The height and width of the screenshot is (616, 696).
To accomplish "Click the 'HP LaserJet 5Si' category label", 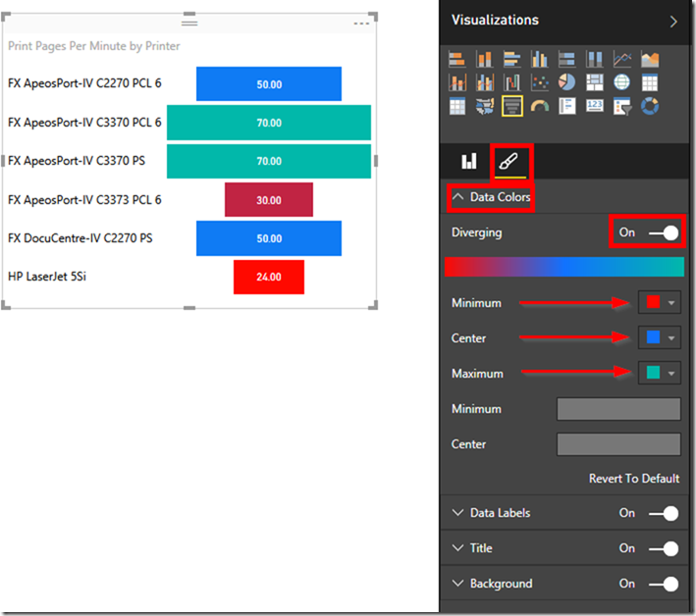I will 47,277.
